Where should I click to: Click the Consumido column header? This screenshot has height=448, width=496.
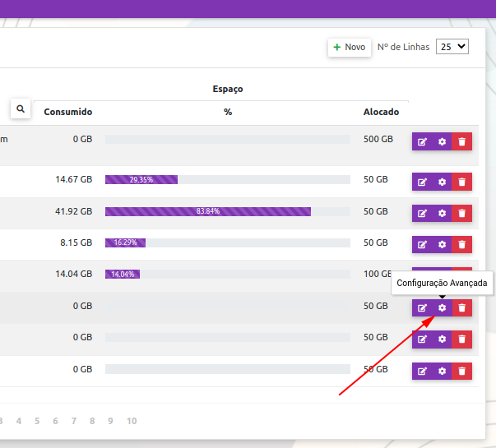click(68, 112)
